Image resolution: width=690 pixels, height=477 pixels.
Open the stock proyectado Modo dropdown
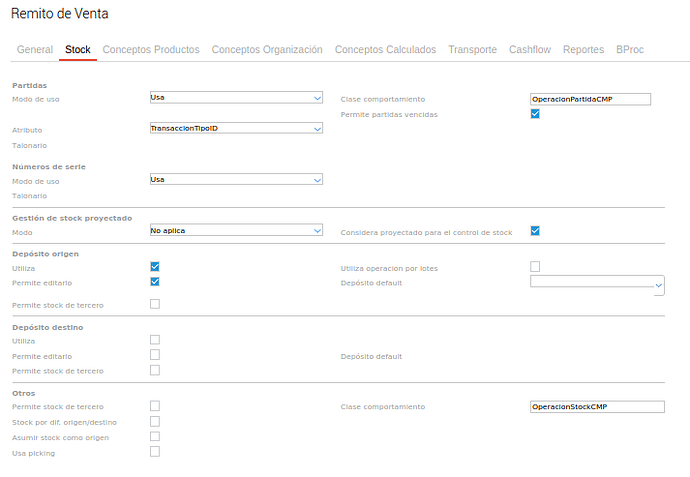(236, 231)
